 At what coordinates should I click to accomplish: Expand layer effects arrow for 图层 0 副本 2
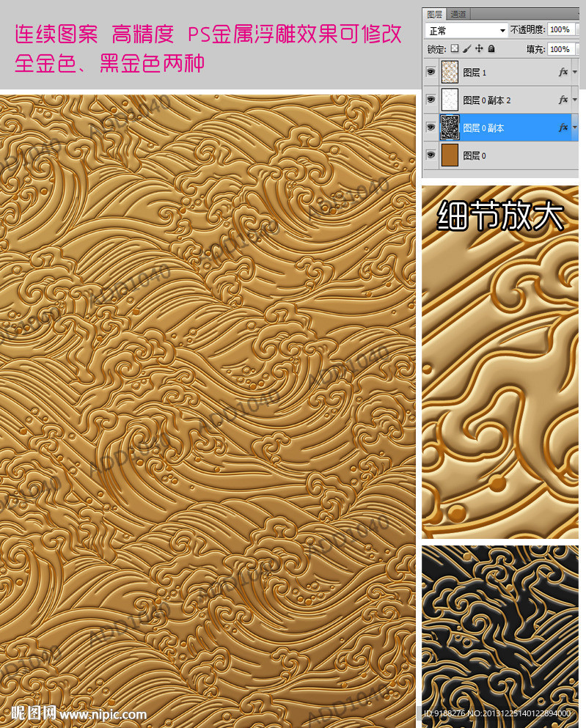click(575, 100)
